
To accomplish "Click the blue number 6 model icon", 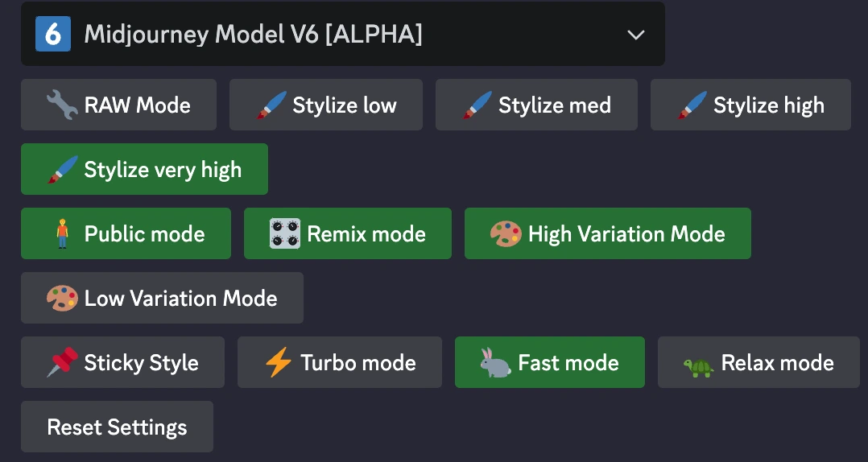I will pos(53,34).
